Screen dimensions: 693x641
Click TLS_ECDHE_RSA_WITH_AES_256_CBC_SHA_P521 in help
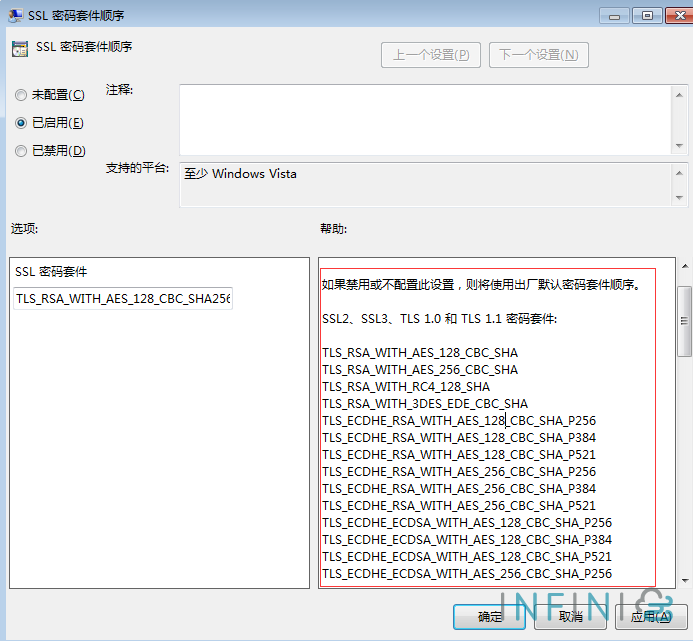point(459,505)
